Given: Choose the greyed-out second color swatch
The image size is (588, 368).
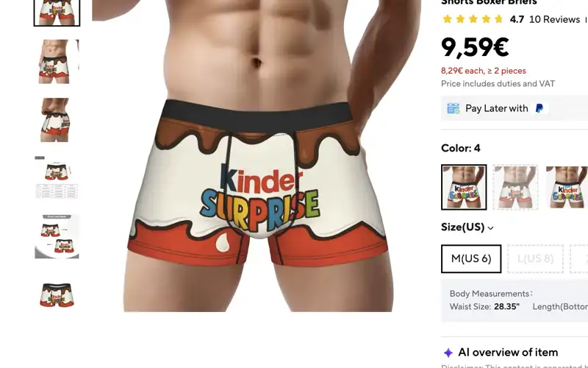Looking at the screenshot, I should click(x=515, y=187).
